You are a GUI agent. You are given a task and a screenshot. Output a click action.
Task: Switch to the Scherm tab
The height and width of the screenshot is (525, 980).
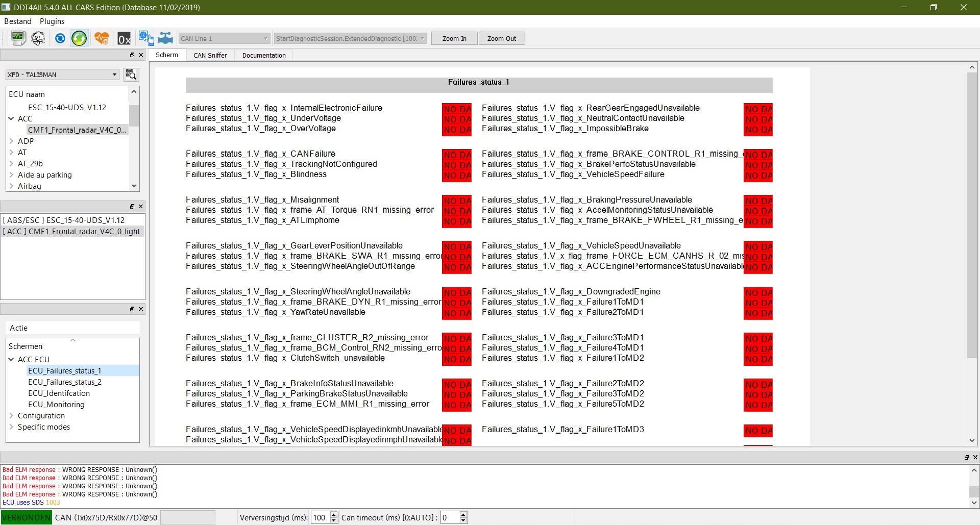tap(167, 55)
